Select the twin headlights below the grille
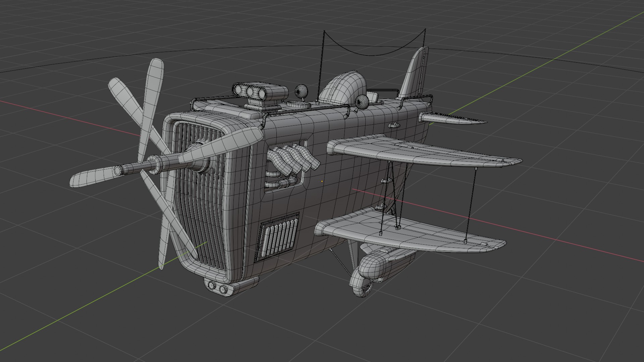The width and height of the screenshot is (644, 362). click(217, 287)
